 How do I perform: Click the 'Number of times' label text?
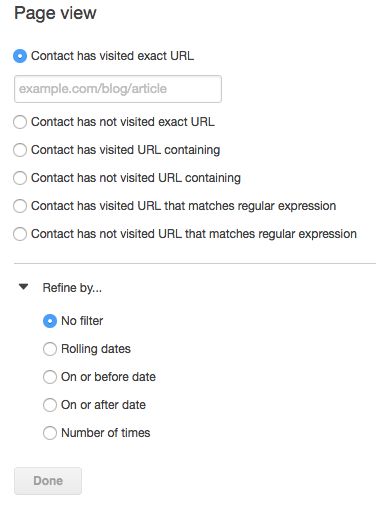106,433
